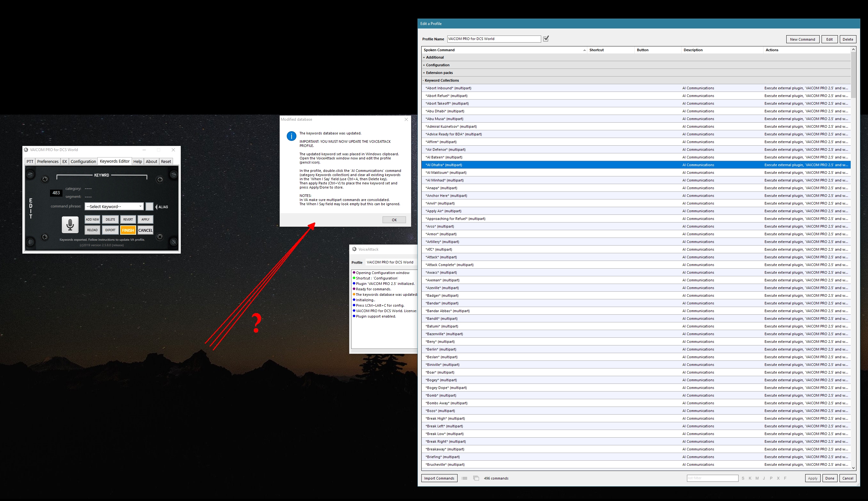Click the orange FINISH button
The height and width of the screenshot is (501, 868).
[128, 230]
